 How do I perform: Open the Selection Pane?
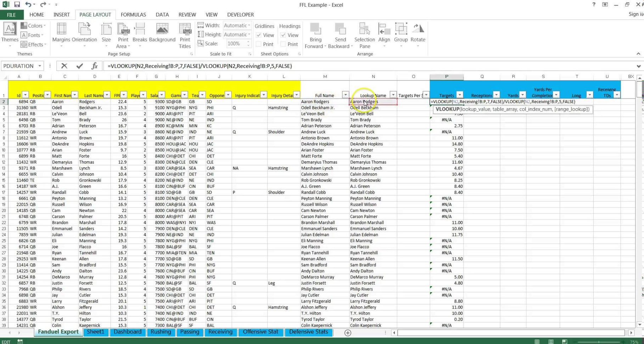(364, 34)
